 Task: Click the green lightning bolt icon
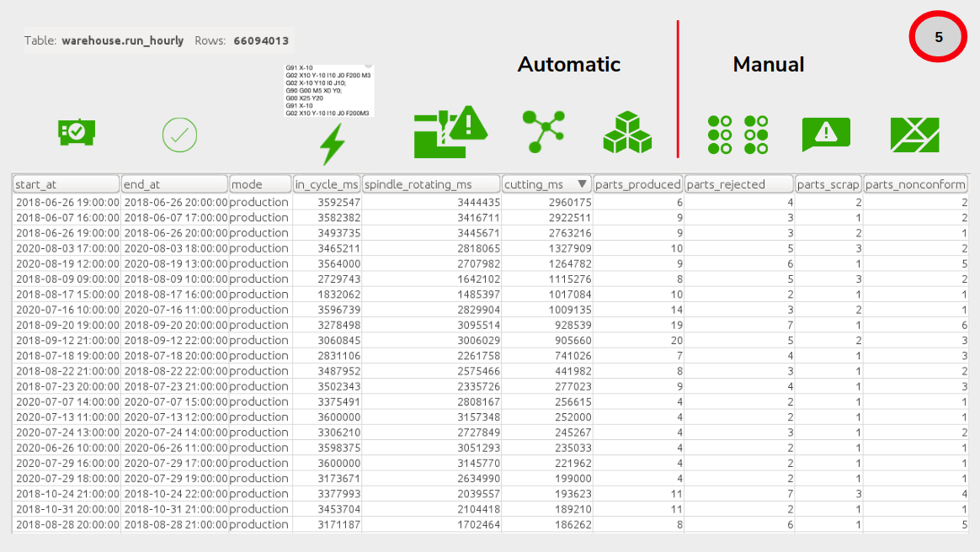point(332,144)
